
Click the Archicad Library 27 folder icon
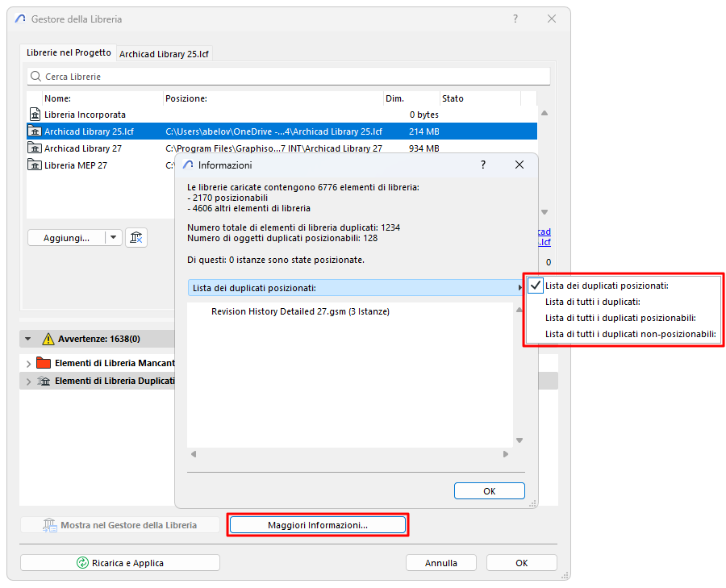coord(34,148)
